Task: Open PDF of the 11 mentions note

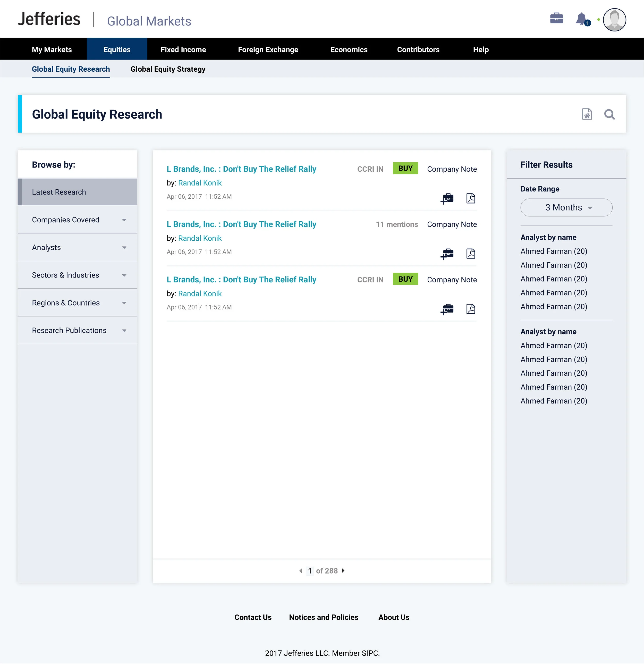Action: pyautogui.click(x=471, y=253)
